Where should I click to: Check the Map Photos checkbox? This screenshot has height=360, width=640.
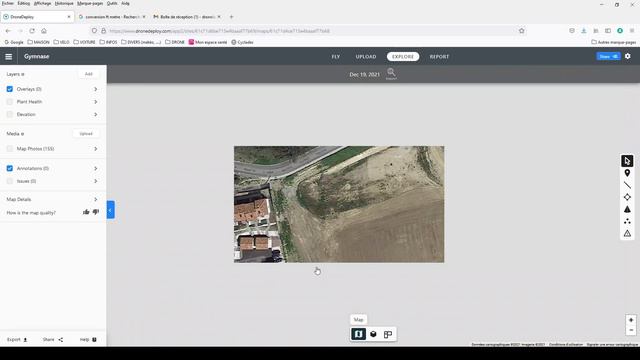tap(10, 149)
